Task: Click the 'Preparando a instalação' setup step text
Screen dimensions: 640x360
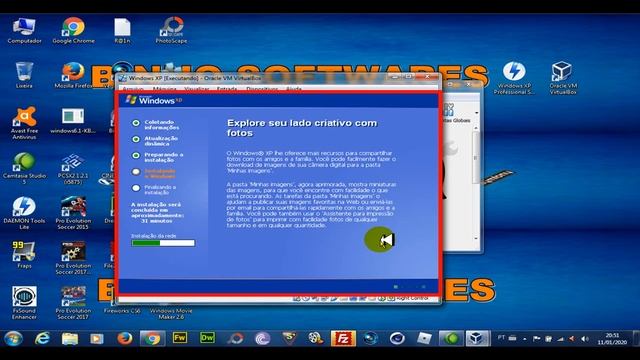Action: tap(164, 158)
